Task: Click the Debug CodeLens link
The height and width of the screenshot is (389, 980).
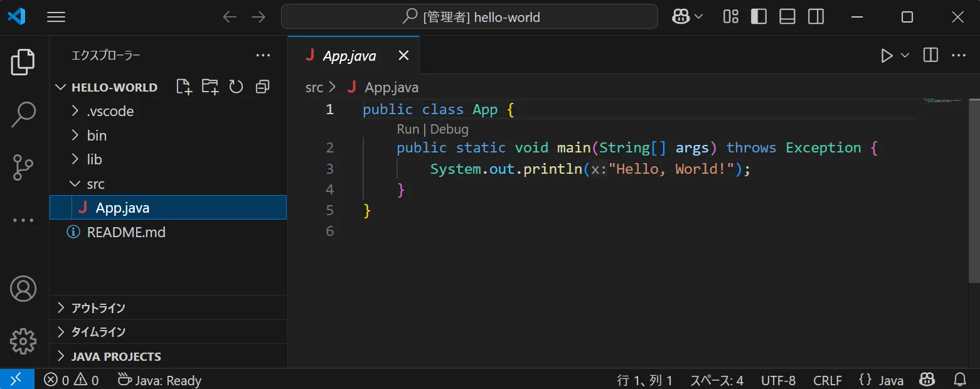Action: point(449,129)
